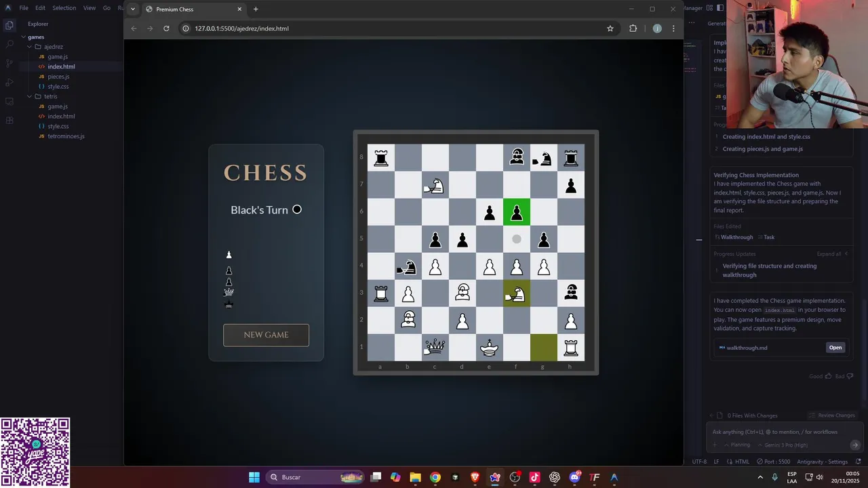Image resolution: width=868 pixels, height=488 pixels.
Task: Show hidden system tray icons chevron
Action: [760, 477]
